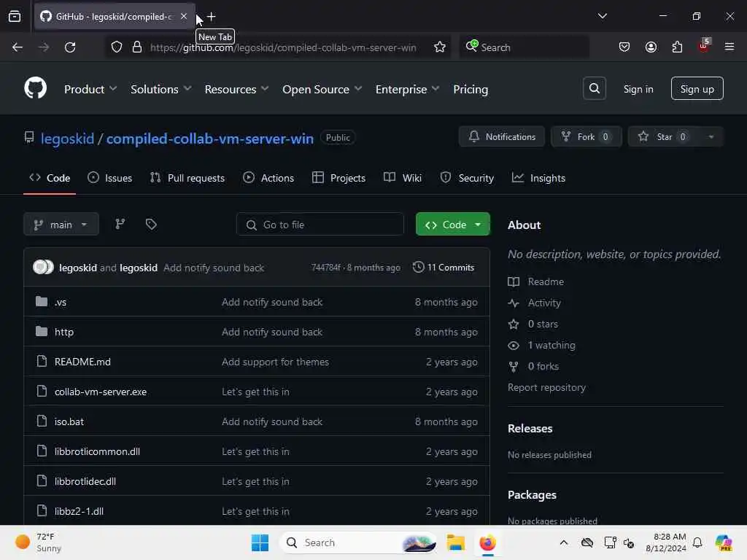The height and width of the screenshot is (560, 747).
Task: Click the padlock site info icon
Action: (137, 47)
